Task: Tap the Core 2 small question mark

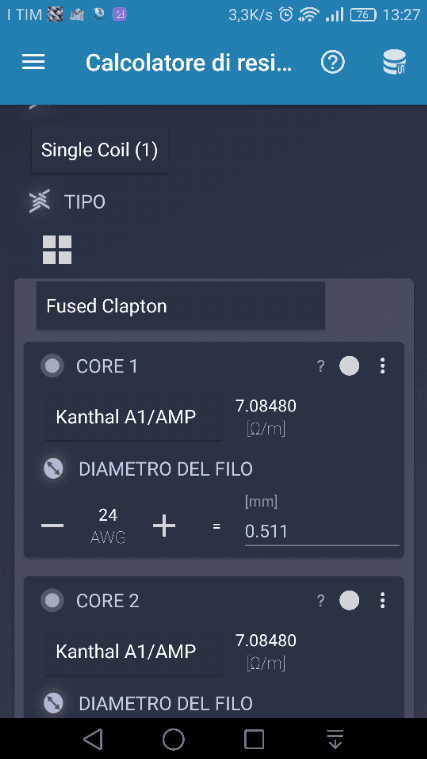Action: point(320,601)
